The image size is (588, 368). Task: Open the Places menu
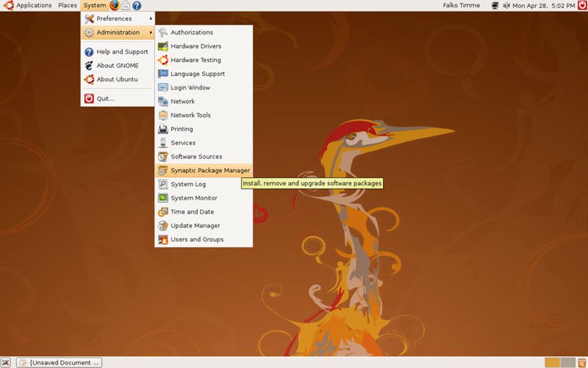tap(67, 5)
